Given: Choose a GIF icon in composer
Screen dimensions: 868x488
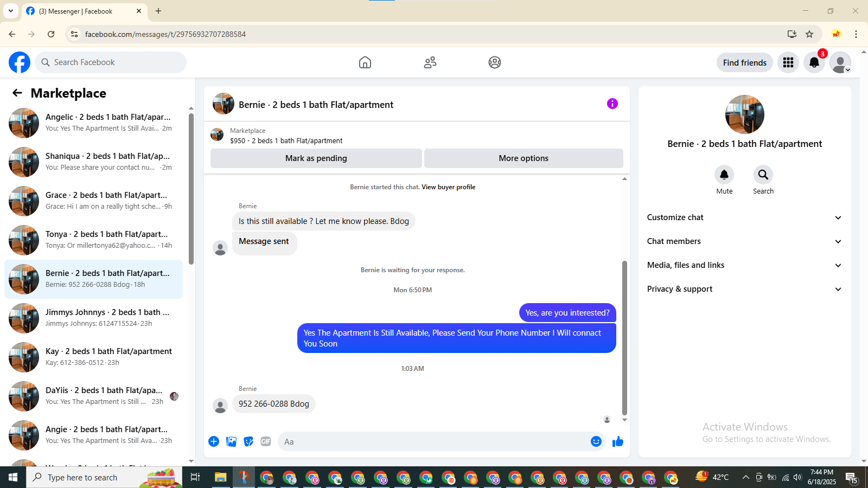Looking at the screenshot, I should tap(266, 441).
